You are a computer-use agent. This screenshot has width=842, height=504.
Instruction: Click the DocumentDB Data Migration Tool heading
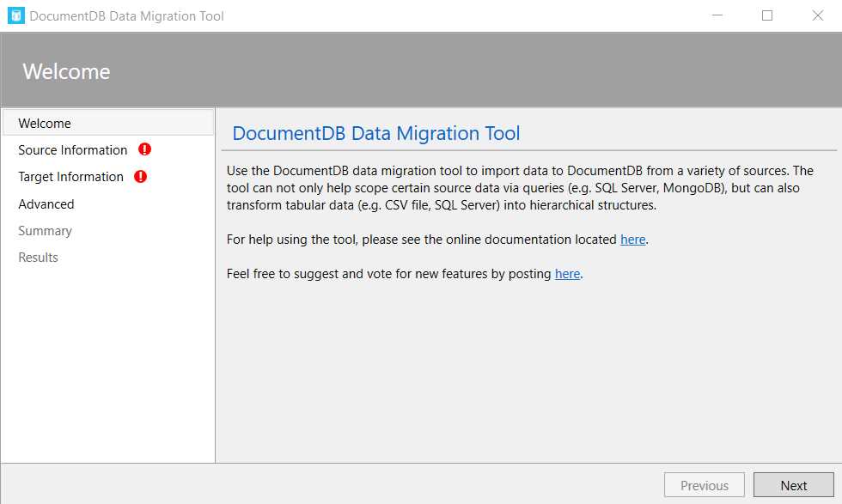click(x=375, y=133)
